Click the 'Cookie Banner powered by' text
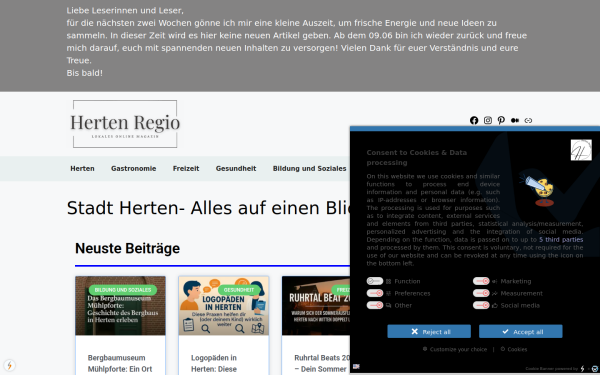600x375 pixels. coord(551,369)
